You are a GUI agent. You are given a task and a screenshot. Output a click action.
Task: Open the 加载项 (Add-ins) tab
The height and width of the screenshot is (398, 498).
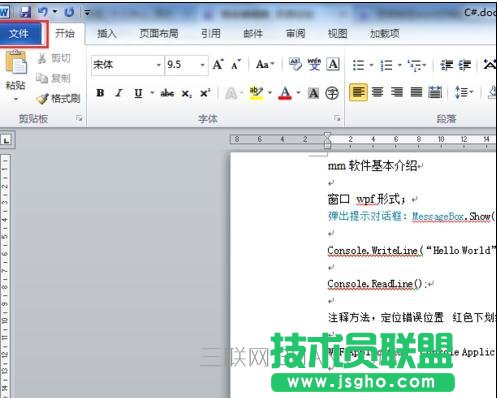point(384,33)
